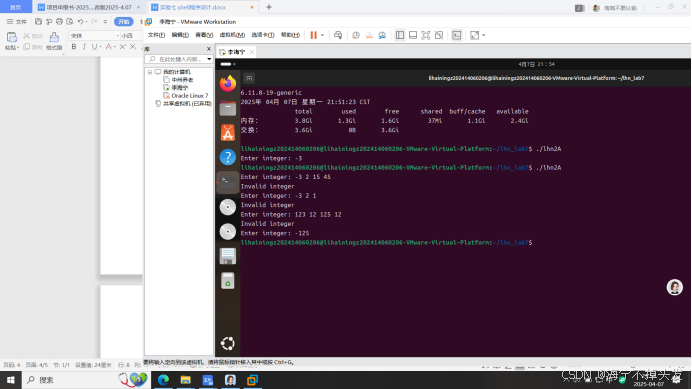This screenshot has width=692, height=389.
Task: Close the VMware library panel
Action: click(209, 49)
